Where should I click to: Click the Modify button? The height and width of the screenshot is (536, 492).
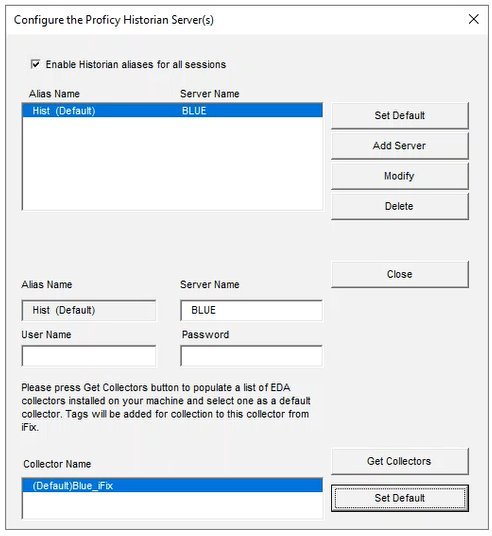pyautogui.click(x=400, y=176)
